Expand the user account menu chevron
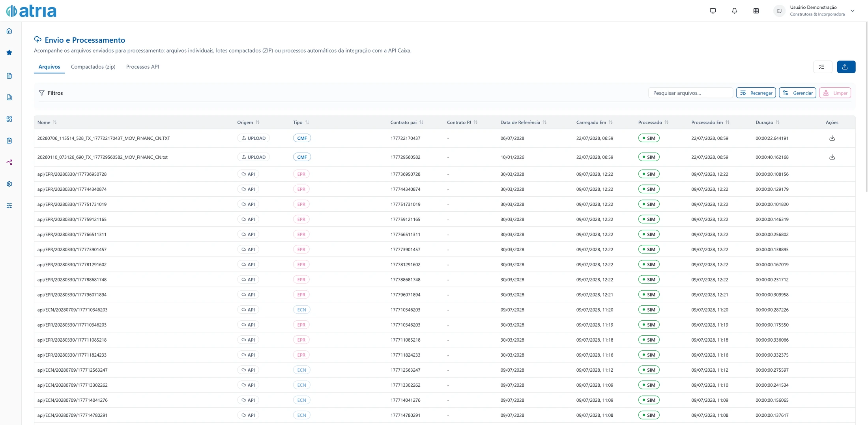 click(x=853, y=11)
